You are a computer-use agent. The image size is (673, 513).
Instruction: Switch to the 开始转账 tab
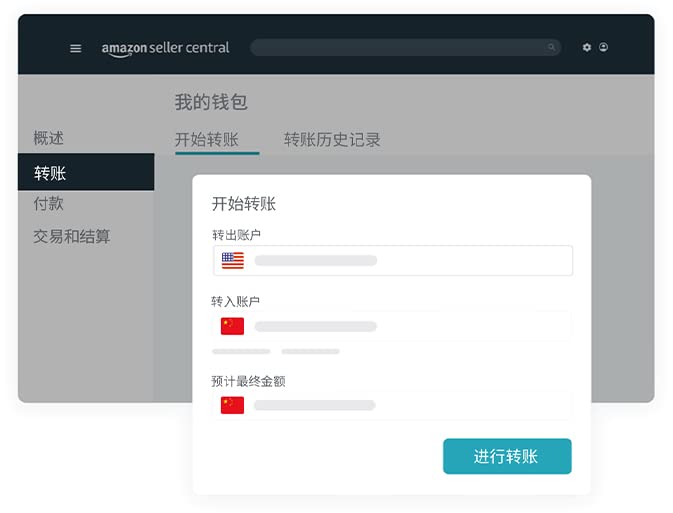pos(207,140)
